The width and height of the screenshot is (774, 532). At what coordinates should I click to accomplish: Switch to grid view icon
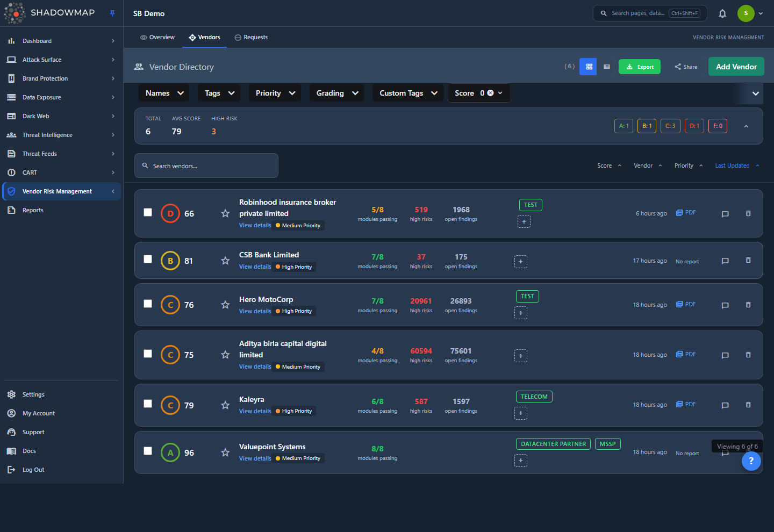coord(589,67)
